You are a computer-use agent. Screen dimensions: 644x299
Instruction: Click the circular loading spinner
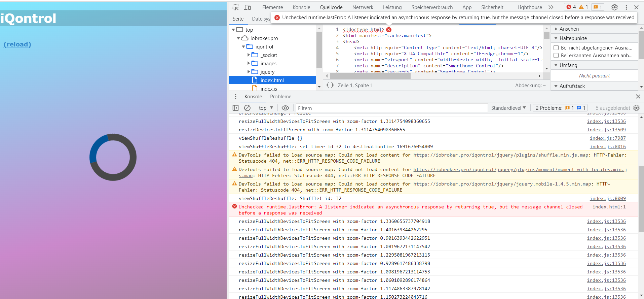coord(113,157)
